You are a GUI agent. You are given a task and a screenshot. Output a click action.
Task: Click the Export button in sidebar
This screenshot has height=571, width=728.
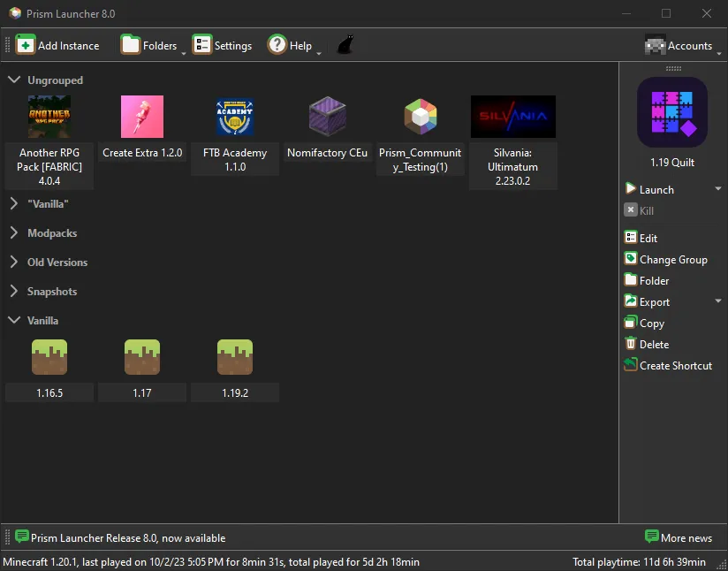click(647, 301)
